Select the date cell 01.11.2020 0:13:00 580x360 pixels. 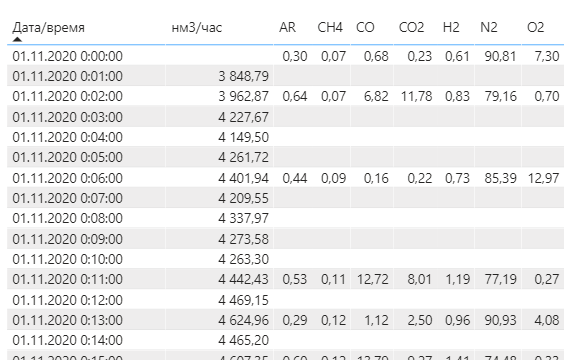(67, 320)
